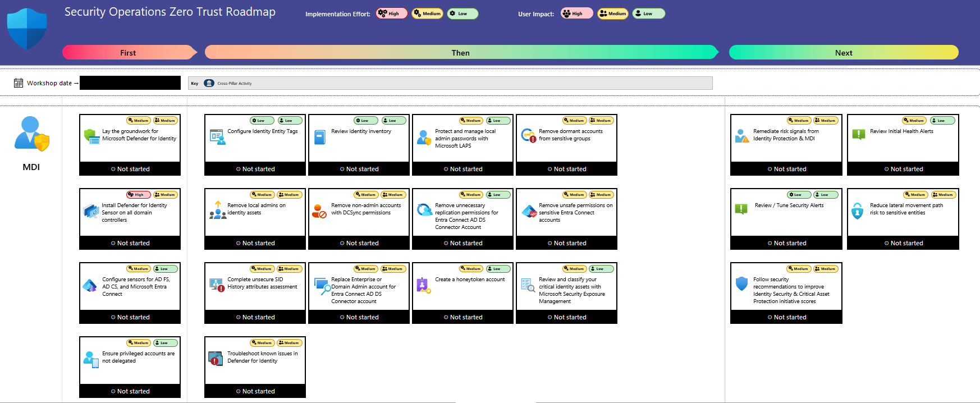Click Implementation Effort Medium legend badge
This screenshot has height=403, width=980.
coord(427,13)
